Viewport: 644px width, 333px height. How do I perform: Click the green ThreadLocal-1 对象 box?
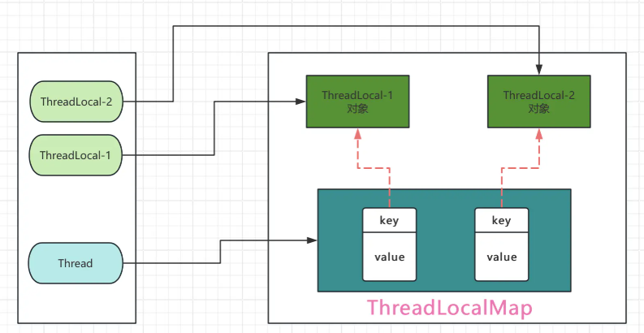357,102
